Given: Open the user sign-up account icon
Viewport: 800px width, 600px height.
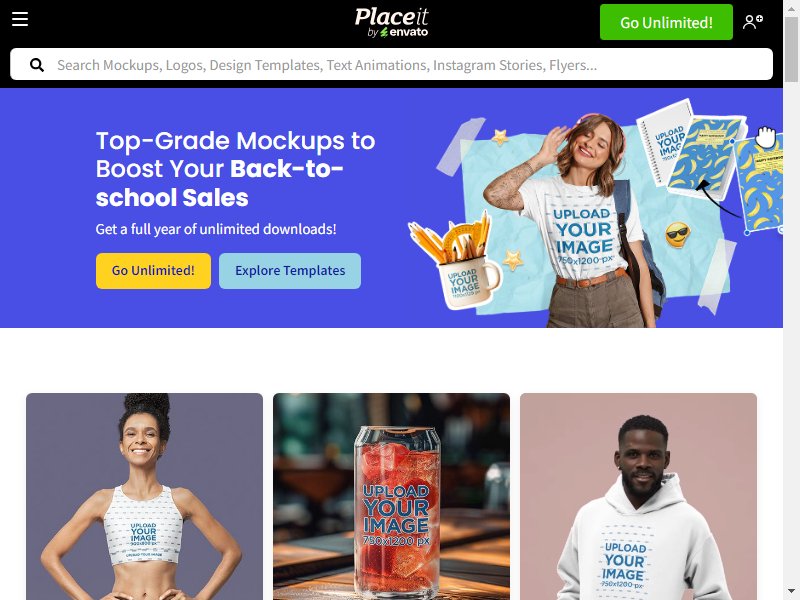Looking at the screenshot, I should [753, 21].
